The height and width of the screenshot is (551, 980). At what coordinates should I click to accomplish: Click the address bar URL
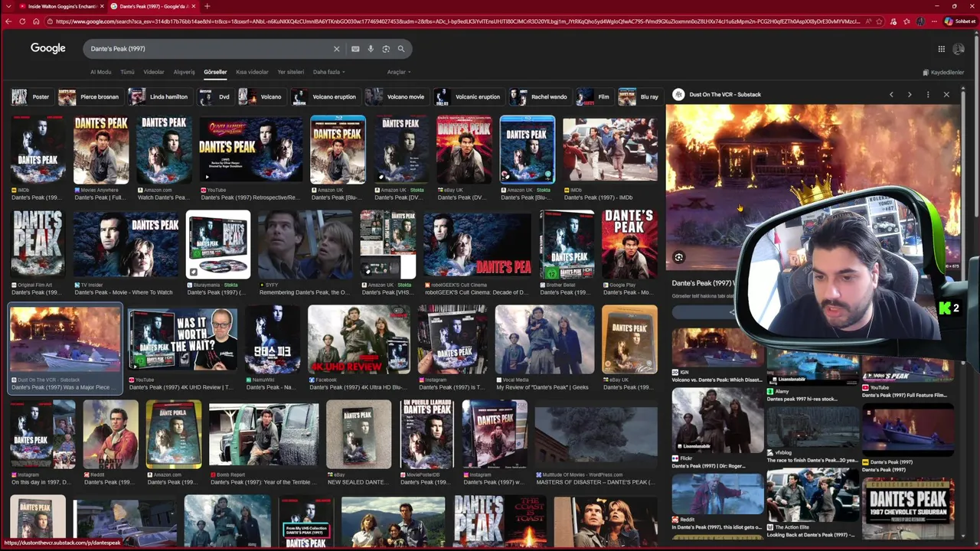click(x=457, y=21)
